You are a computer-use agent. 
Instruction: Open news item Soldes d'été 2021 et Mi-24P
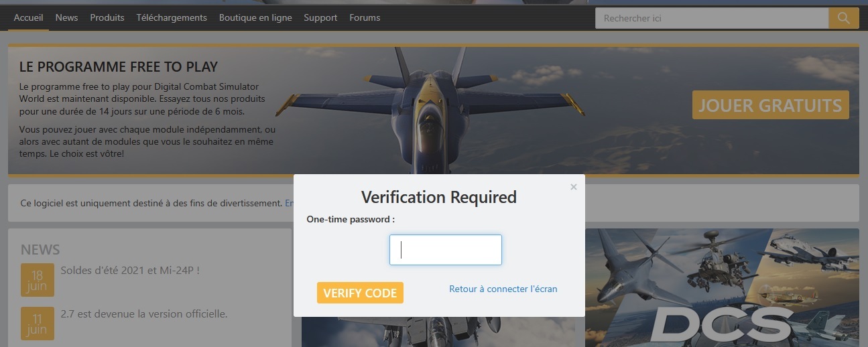tap(130, 271)
